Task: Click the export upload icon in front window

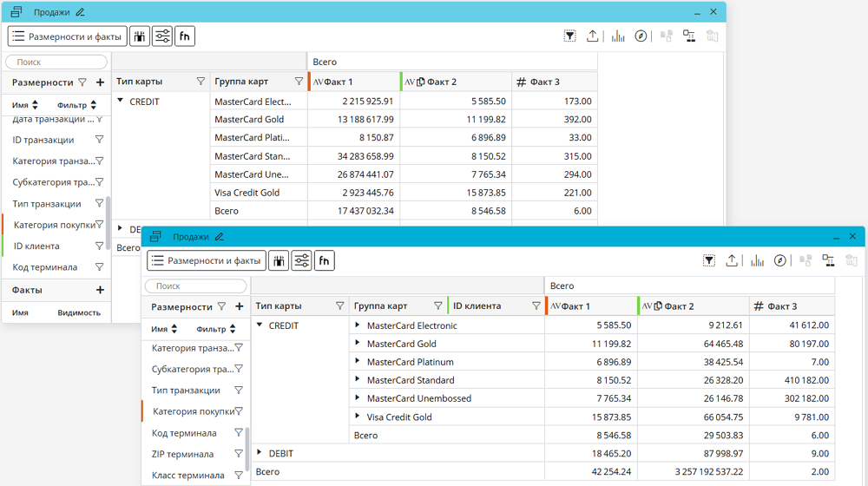Action: [x=732, y=260]
